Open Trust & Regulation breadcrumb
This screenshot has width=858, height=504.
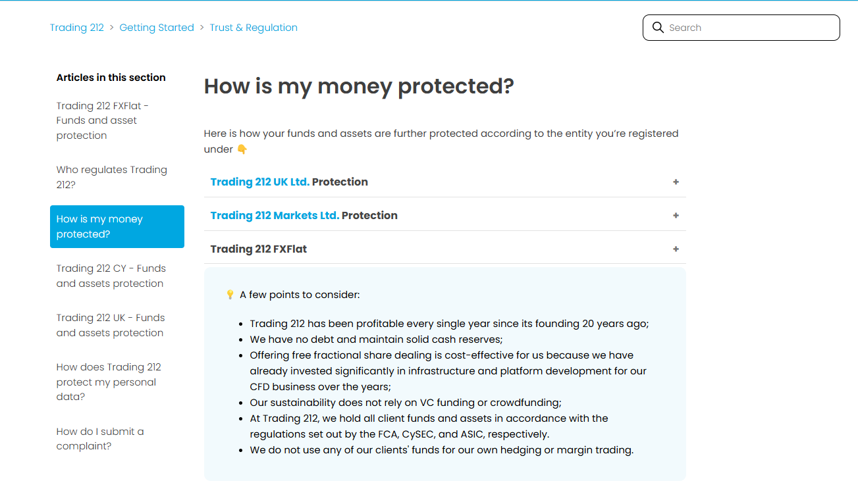(x=254, y=28)
